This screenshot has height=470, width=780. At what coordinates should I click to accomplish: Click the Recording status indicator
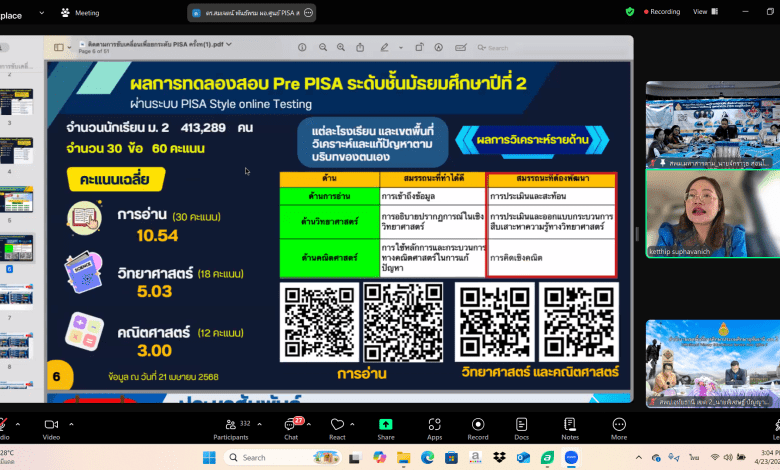click(660, 12)
